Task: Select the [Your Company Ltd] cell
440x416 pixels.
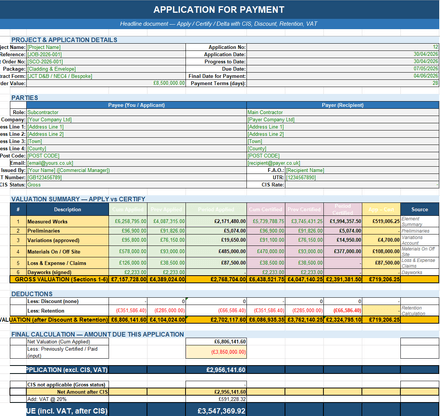Action: (x=136, y=120)
